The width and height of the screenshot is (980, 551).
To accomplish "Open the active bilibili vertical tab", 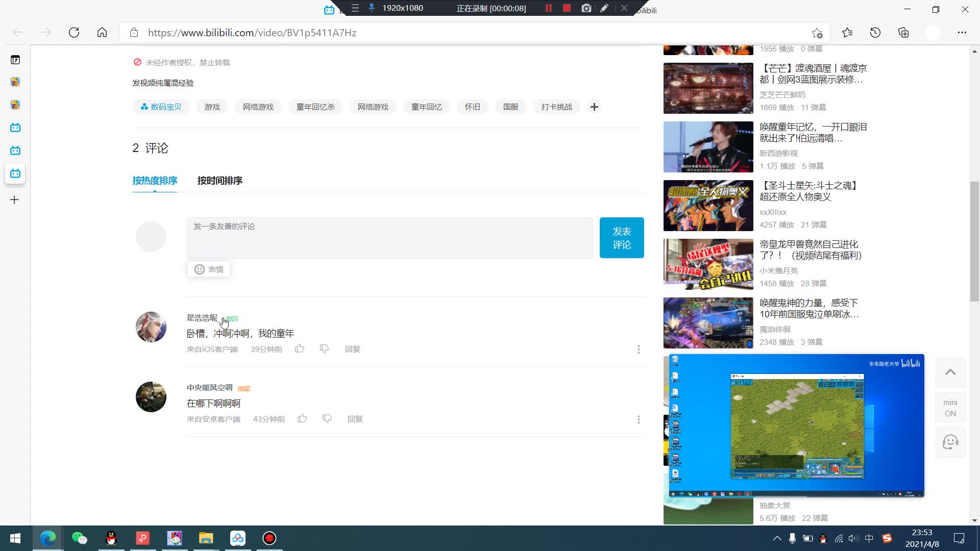I will coord(15,173).
